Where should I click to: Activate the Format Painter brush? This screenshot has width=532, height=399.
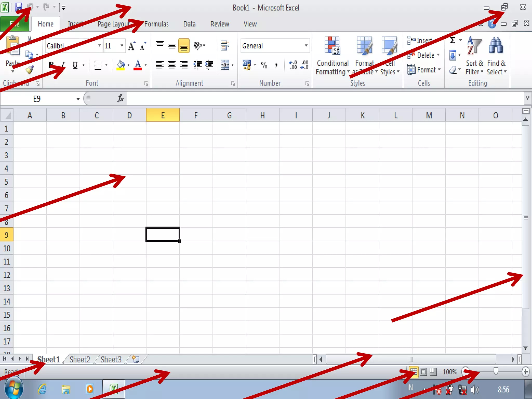(x=29, y=70)
